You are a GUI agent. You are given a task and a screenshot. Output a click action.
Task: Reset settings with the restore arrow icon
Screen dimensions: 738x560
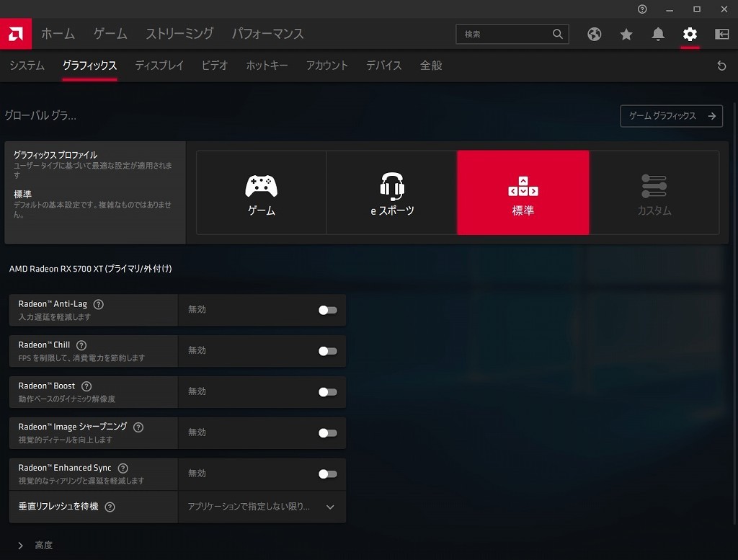[721, 66]
